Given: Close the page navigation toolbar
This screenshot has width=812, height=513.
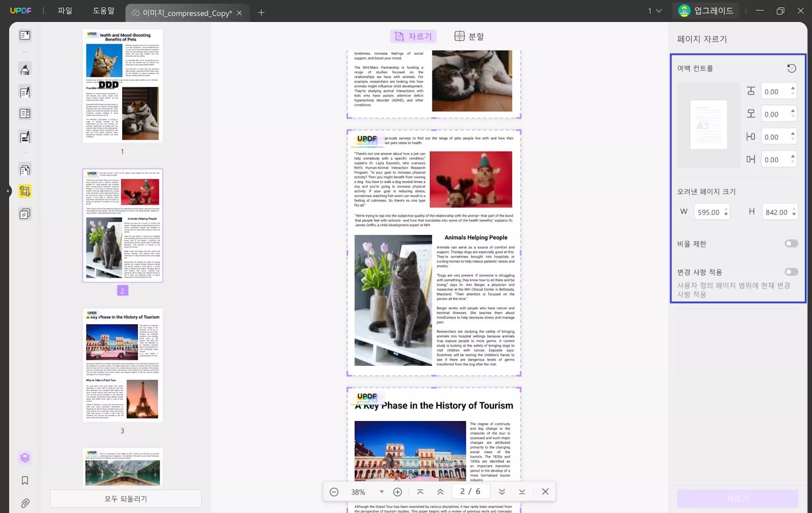Looking at the screenshot, I should pyautogui.click(x=545, y=492).
